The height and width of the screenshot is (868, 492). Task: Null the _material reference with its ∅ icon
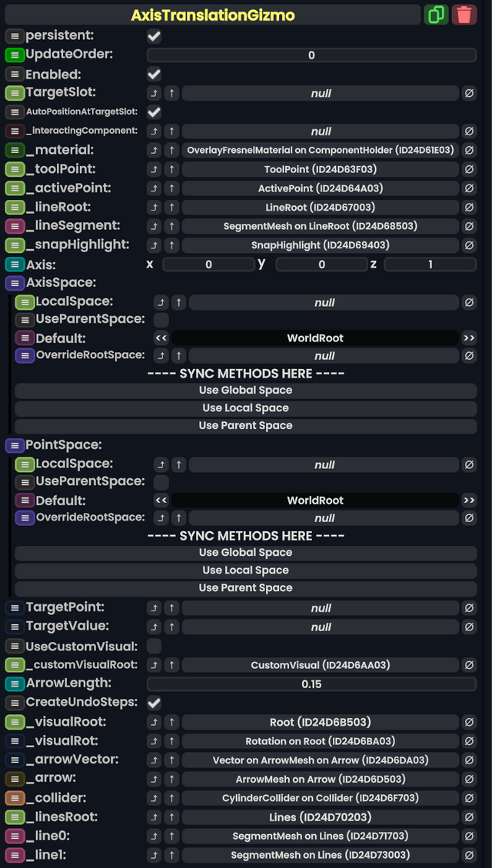(470, 150)
